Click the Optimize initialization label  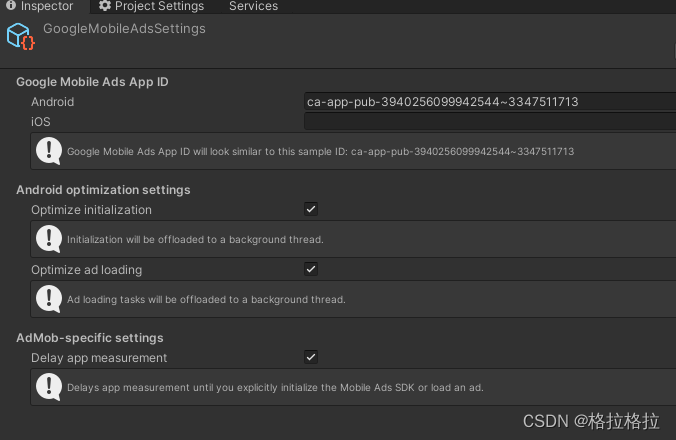91,210
